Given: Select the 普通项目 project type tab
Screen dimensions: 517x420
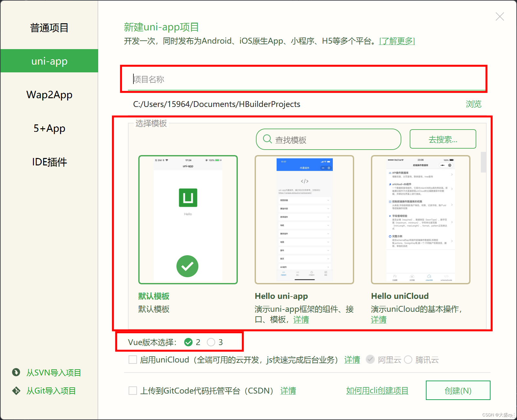Looking at the screenshot, I should 49,28.
